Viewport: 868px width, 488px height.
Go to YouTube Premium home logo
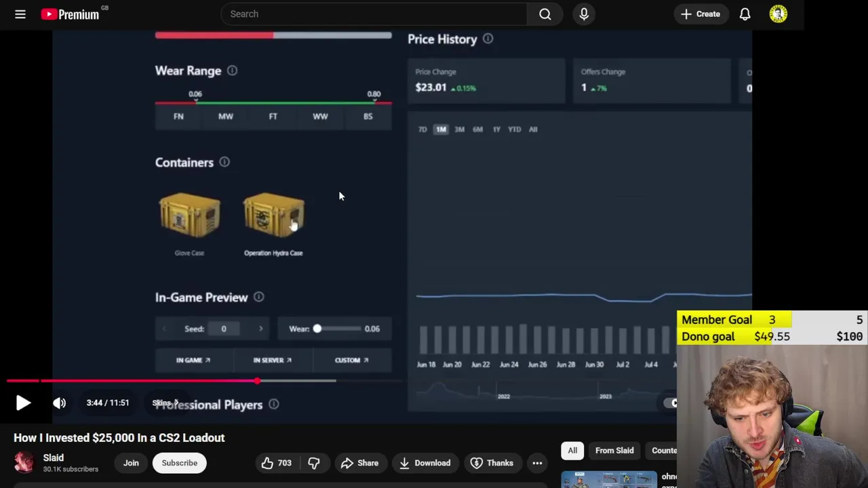70,14
